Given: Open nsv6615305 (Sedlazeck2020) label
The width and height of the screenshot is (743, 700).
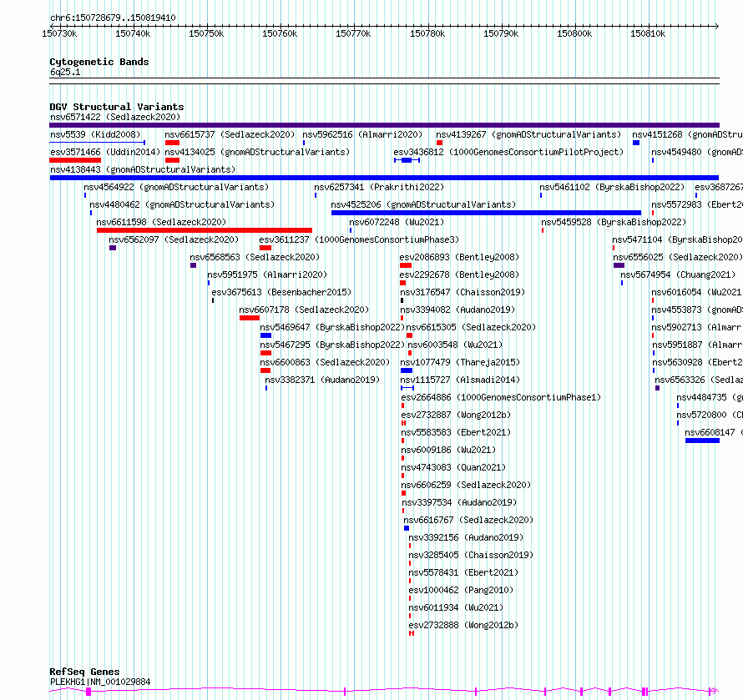Looking at the screenshot, I should 471,327.
